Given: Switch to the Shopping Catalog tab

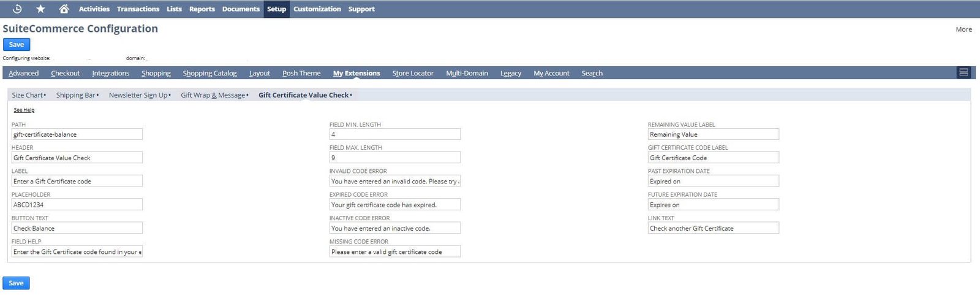Looking at the screenshot, I should (209, 73).
